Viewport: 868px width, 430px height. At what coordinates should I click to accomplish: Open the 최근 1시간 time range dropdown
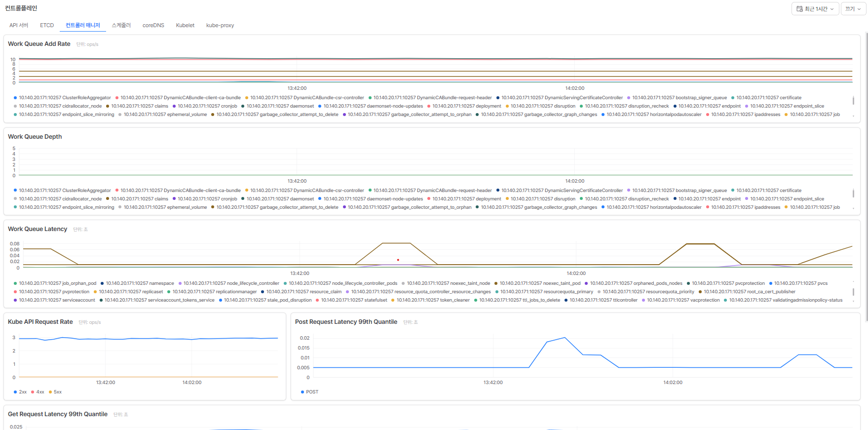815,9
